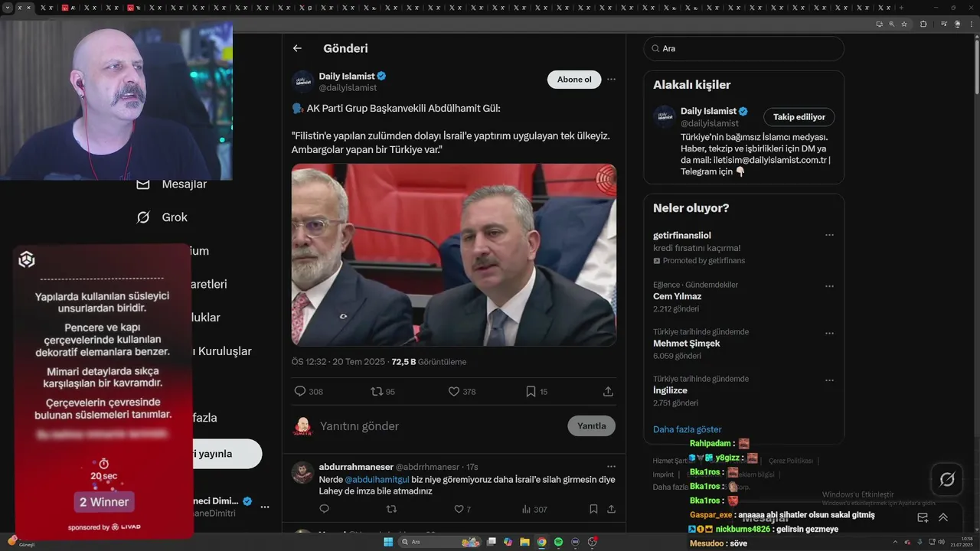Screen dimensions: 980x551
Task: Go back using the arrow beside Gönderi
Action: (297, 48)
